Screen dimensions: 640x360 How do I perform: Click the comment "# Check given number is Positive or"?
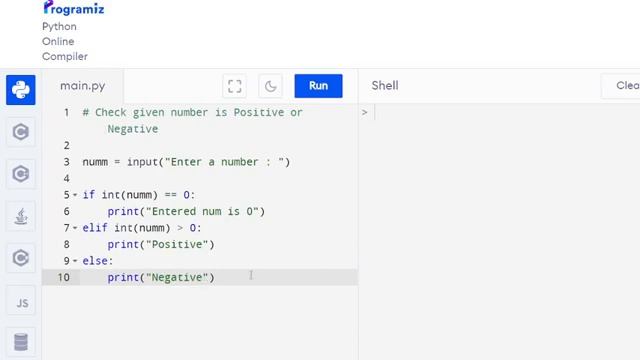tap(192, 113)
